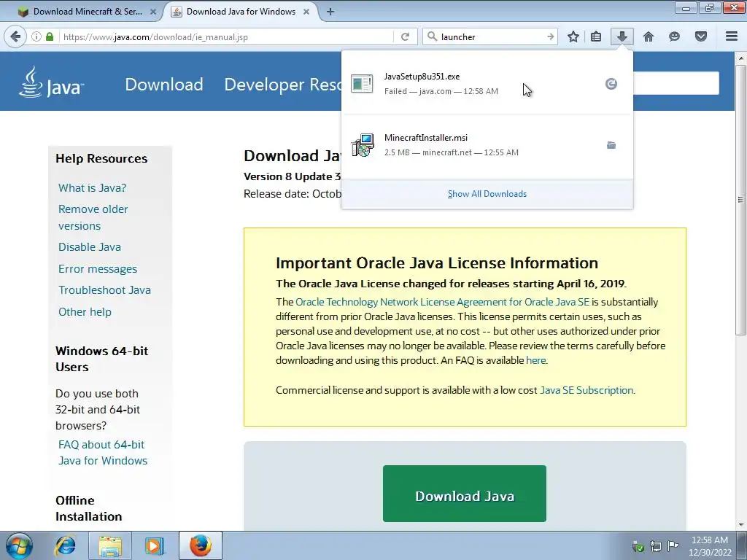Open the 'What is Java?' help link
The width and height of the screenshot is (747, 560).
[x=92, y=187]
